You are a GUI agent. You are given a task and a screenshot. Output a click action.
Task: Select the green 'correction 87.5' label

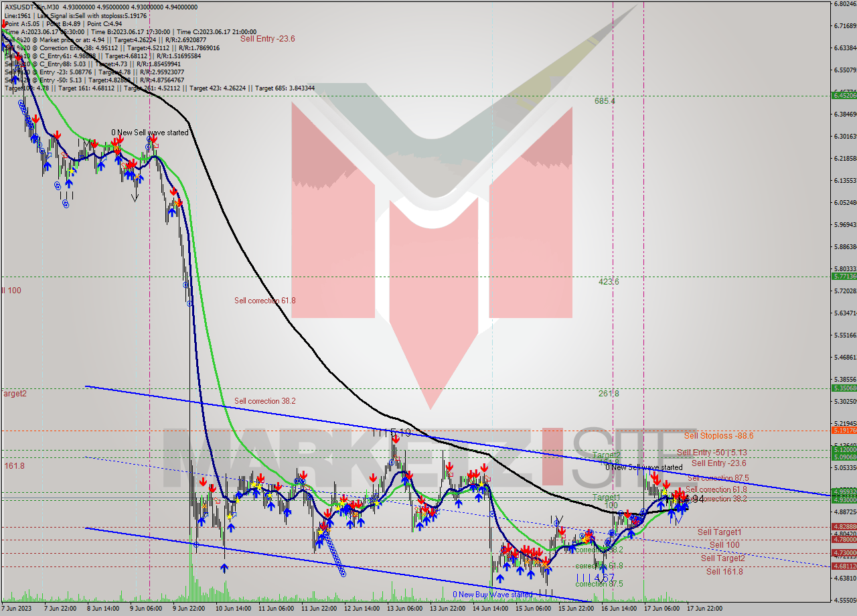pos(599,584)
